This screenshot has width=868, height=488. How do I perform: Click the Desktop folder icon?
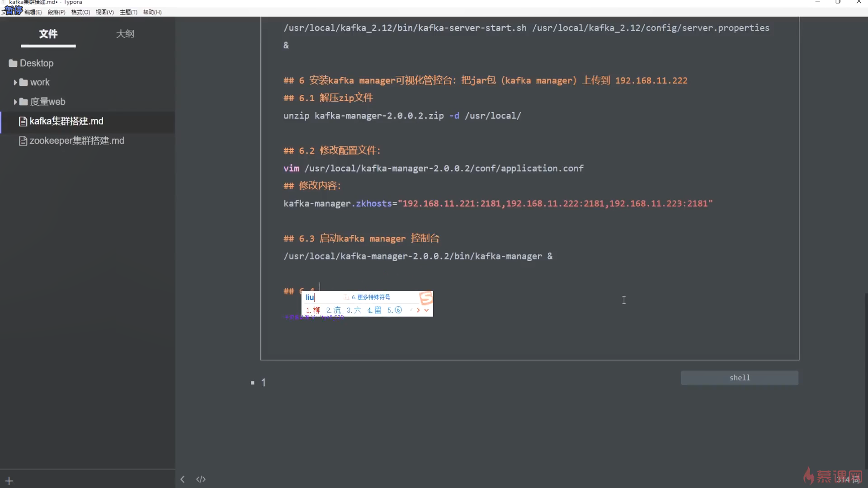coord(13,63)
